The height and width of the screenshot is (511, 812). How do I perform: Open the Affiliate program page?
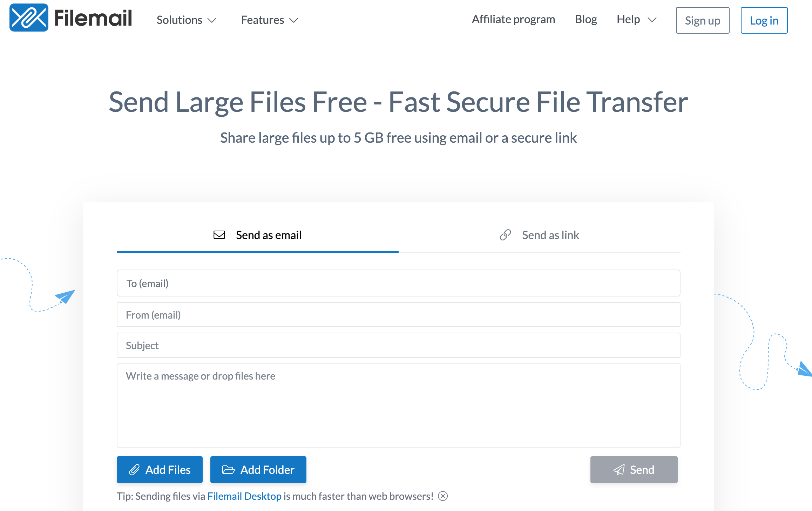pos(513,19)
